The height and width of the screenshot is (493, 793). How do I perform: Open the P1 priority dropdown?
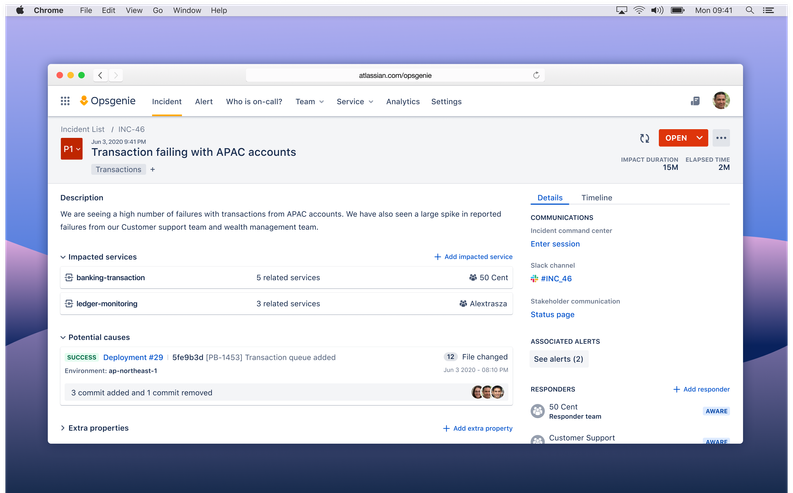click(x=72, y=149)
